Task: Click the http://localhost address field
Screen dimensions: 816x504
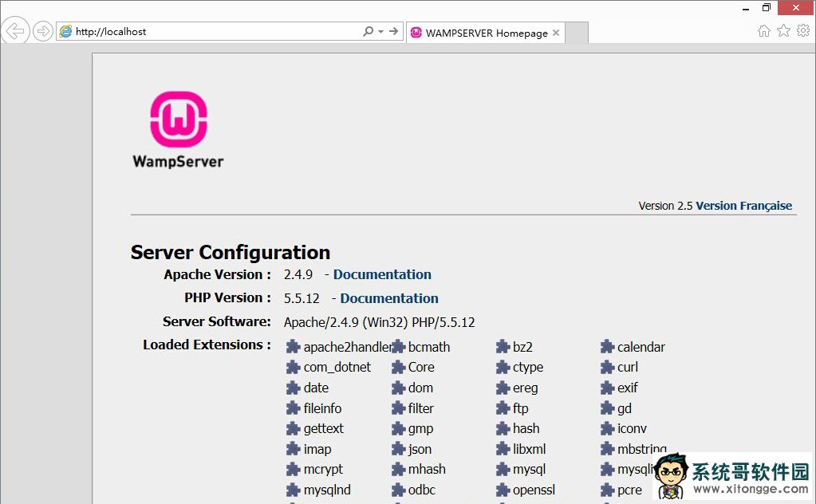Action: pyautogui.click(x=215, y=32)
